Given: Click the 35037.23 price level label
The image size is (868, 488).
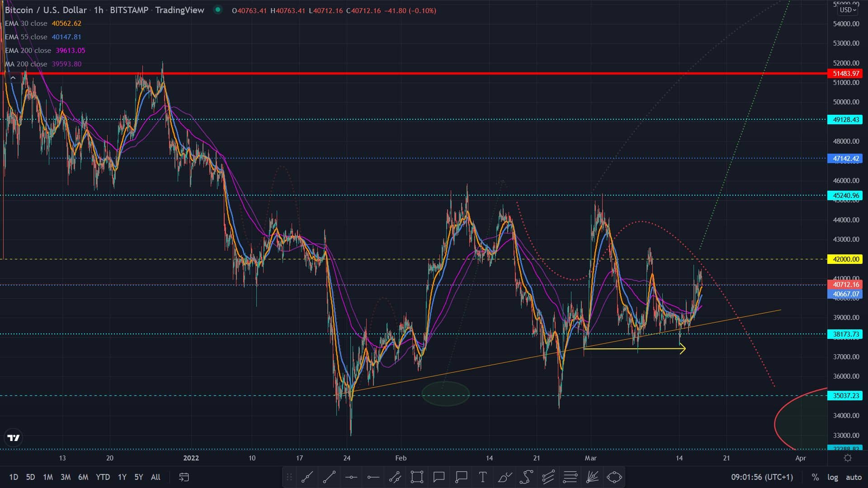Looking at the screenshot, I should pos(845,396).
